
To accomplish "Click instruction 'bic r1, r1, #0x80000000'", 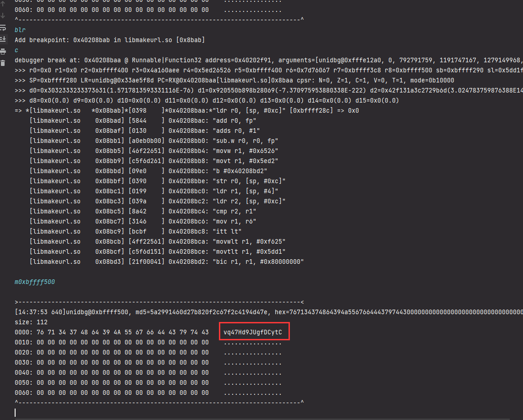I will 258,262.
